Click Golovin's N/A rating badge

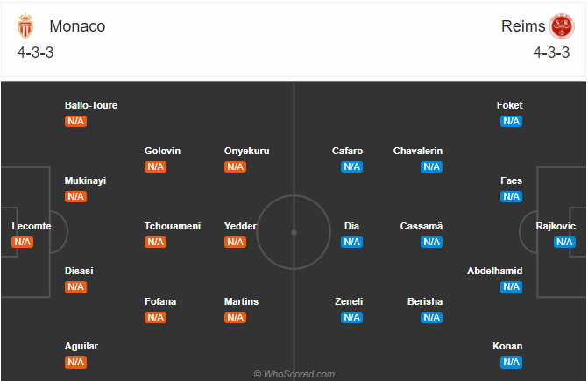pyautogui.click(x=155, y=166)
